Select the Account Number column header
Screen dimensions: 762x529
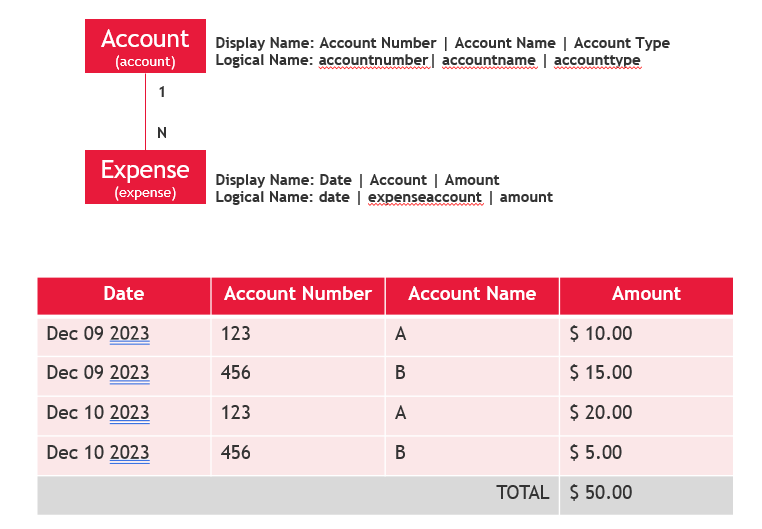tap(298, 294)
